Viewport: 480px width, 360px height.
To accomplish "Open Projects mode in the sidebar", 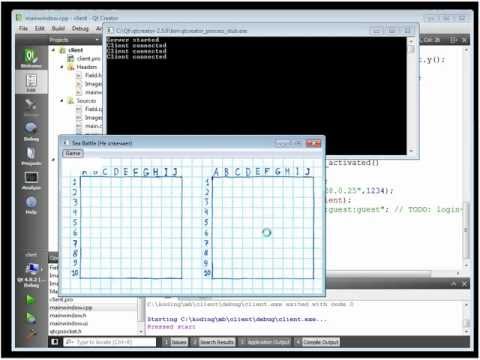I will point(31,156).
